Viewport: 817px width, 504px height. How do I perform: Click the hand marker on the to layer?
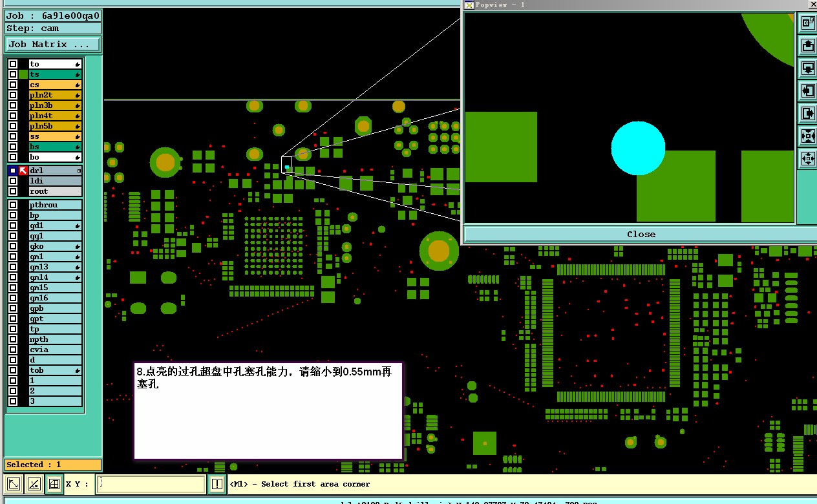(x=78, y=64)
